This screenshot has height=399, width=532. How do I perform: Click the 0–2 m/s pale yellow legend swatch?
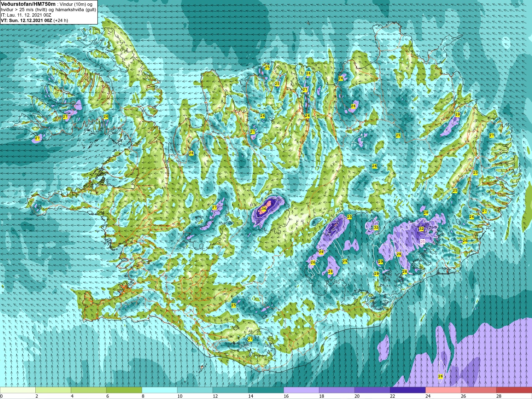[18, 390]
